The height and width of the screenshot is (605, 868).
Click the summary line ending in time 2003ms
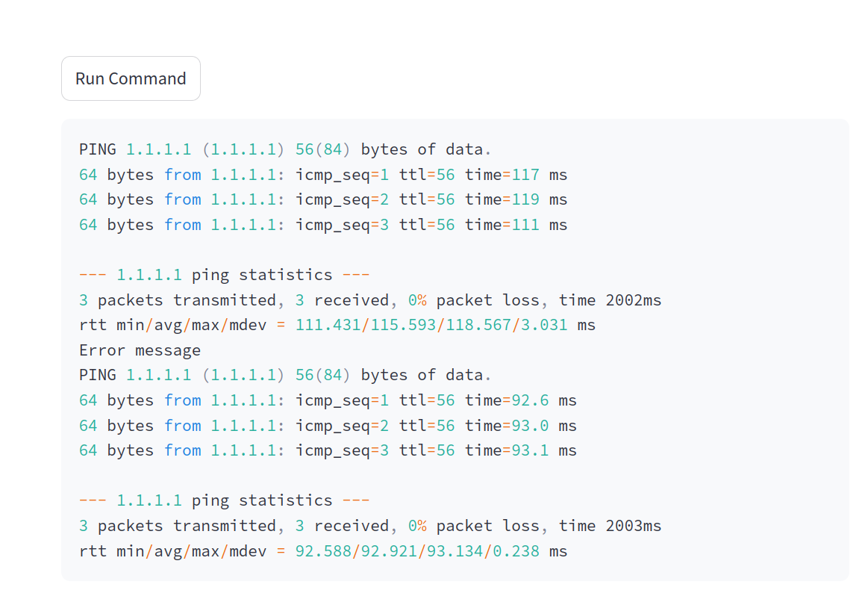(x=370, y=526)
